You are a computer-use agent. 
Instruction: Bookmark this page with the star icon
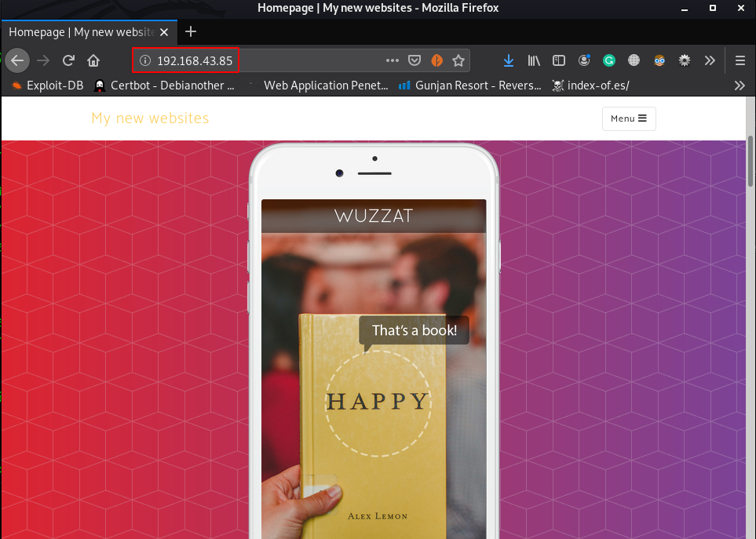point(458,60)
